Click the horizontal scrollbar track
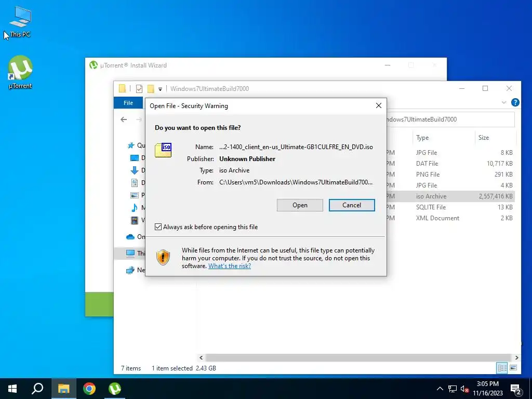532x399 pixels. 358,357
